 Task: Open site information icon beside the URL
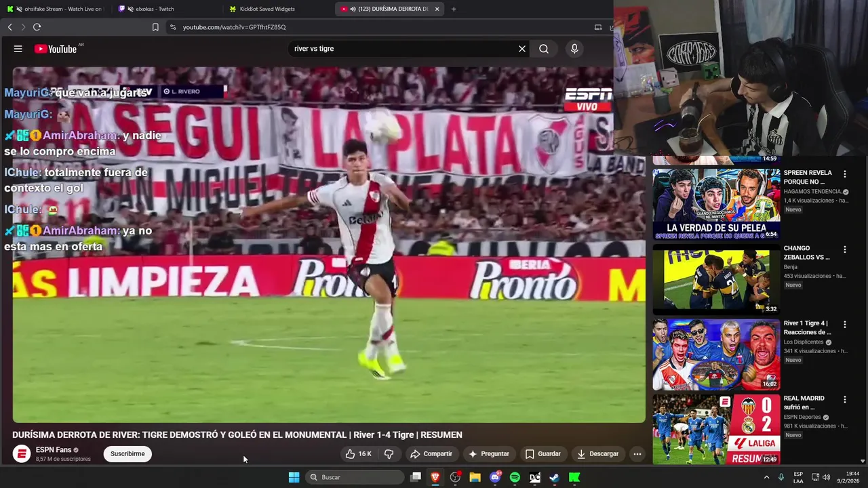173,27
